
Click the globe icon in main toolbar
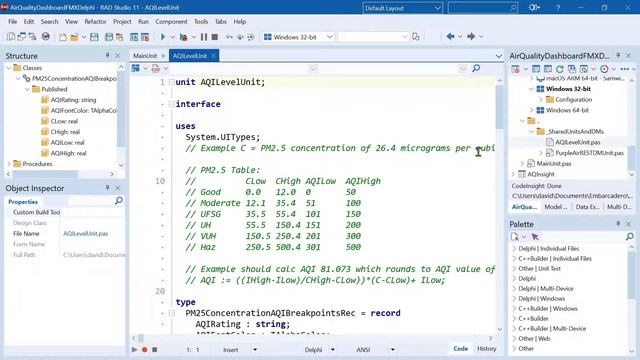tap(46, 36)
